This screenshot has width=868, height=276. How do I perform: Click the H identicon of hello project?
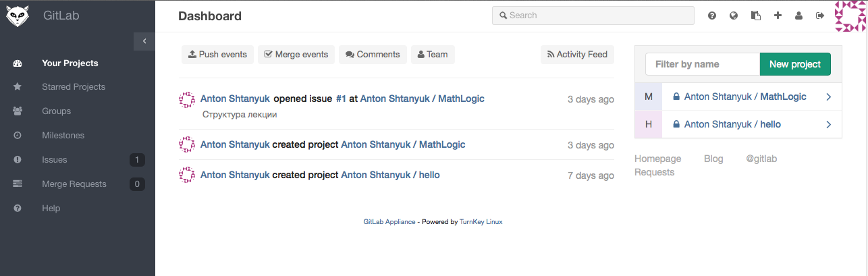(x=649, y=124)
